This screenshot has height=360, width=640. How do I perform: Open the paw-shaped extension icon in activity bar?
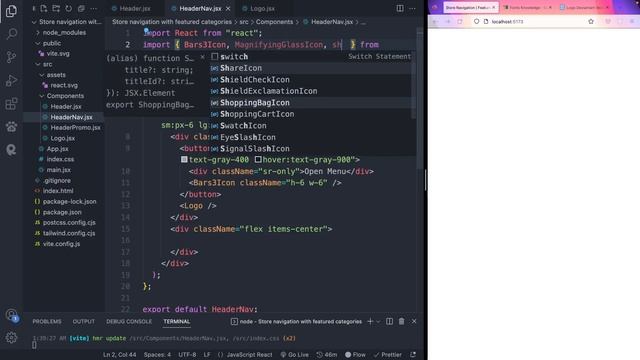pos(11,127)
